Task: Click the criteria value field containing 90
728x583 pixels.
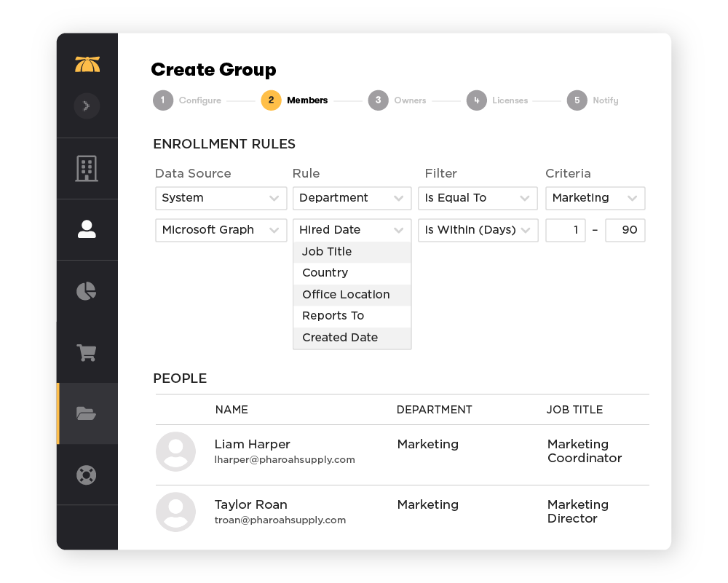Action: [624, 230]
